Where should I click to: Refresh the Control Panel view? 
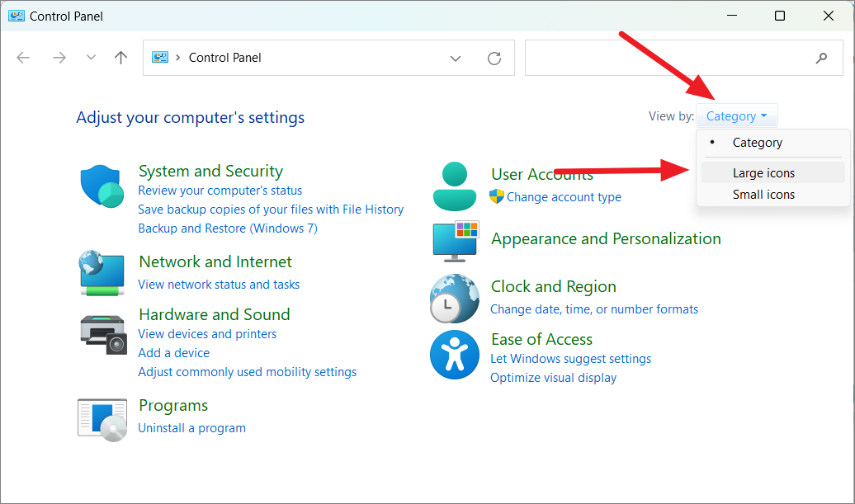point(494,58)
